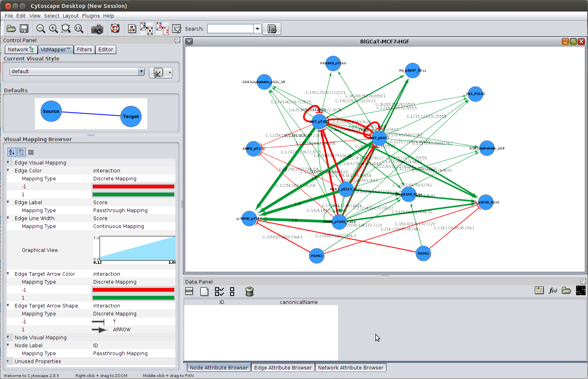
Task: Zoom in on the network view
Action: click(53, 29)
